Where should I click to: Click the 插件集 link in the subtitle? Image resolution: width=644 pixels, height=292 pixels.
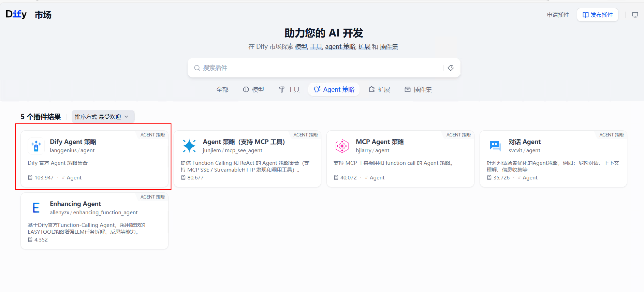[389, 47]
